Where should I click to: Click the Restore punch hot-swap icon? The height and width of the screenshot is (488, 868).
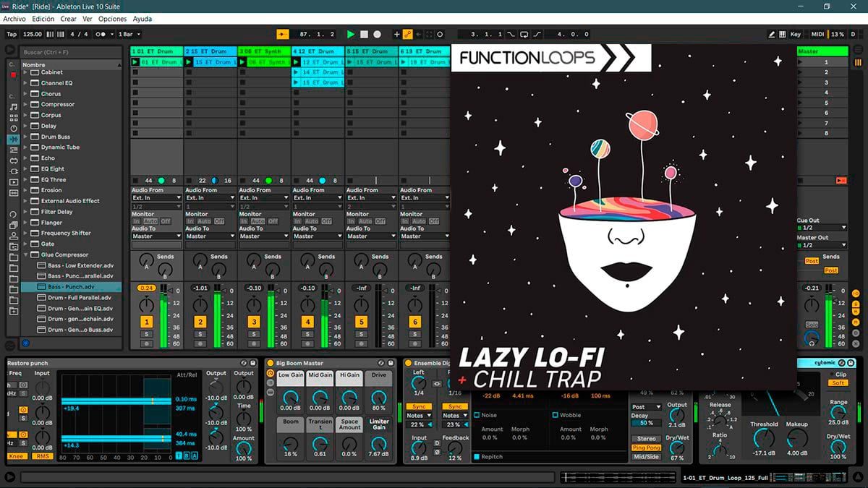tap(244, 363)
